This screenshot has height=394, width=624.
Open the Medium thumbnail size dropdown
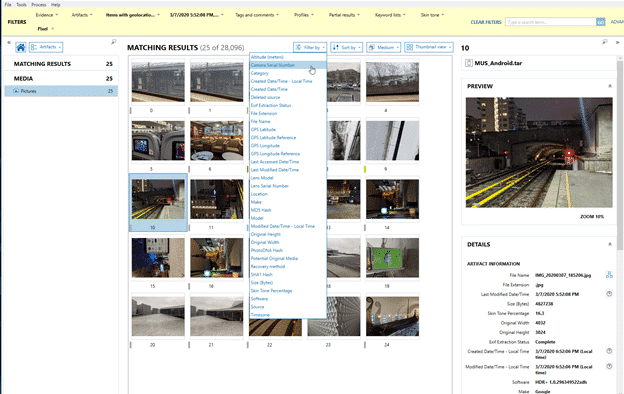[384, 47]
